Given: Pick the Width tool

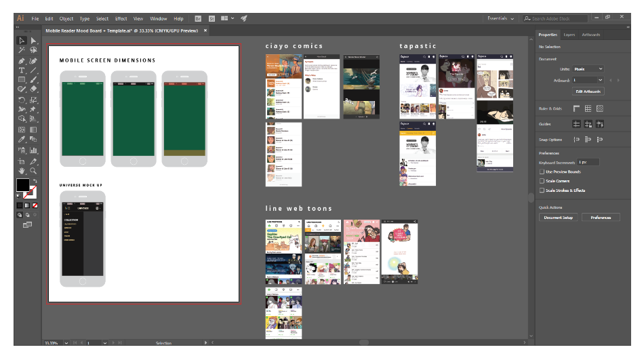Looking at the screenshot, I should (22, 109).
